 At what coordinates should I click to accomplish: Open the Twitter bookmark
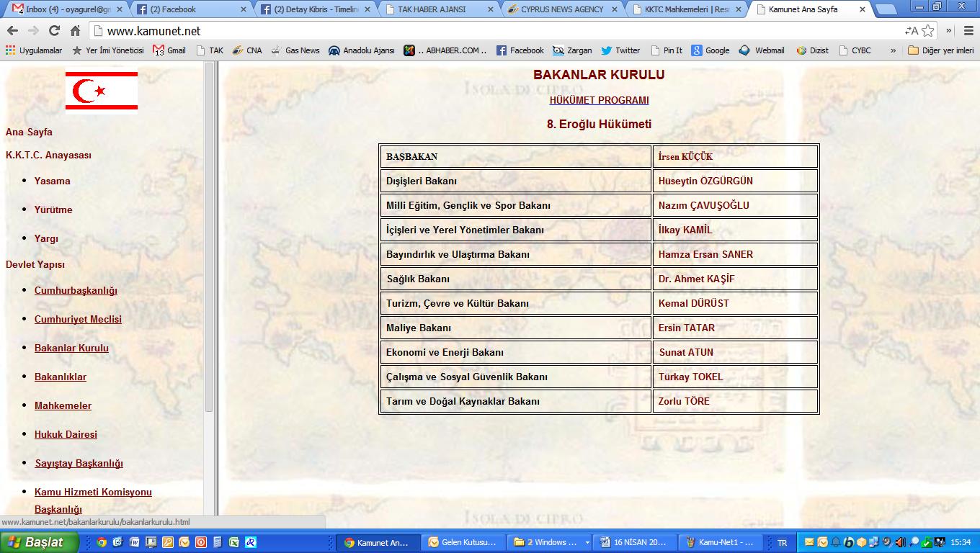pos(620,50)
